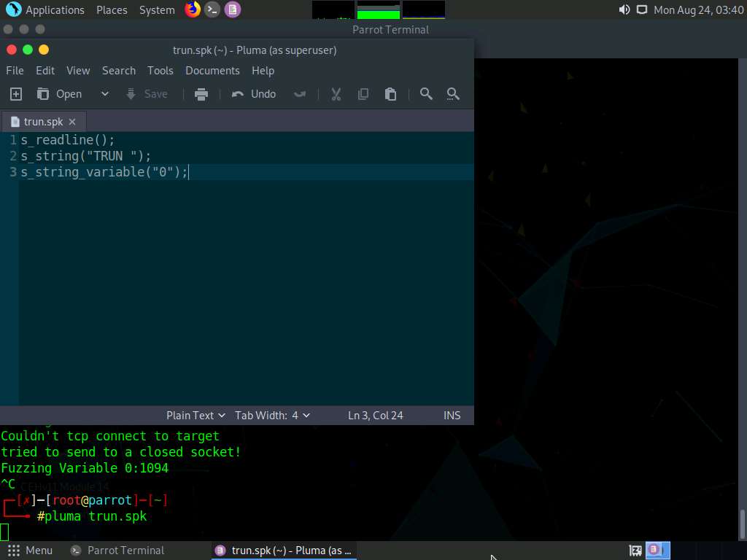
Task: Click the Redo arrow icon
Action: (300, 94)
